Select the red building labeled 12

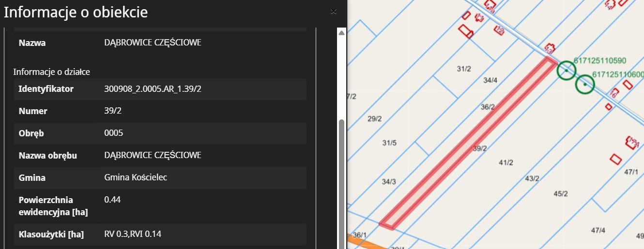click(499, 30)
